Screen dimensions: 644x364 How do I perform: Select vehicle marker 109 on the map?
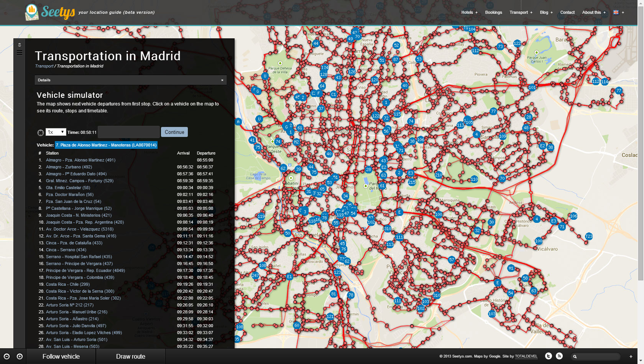503,136
